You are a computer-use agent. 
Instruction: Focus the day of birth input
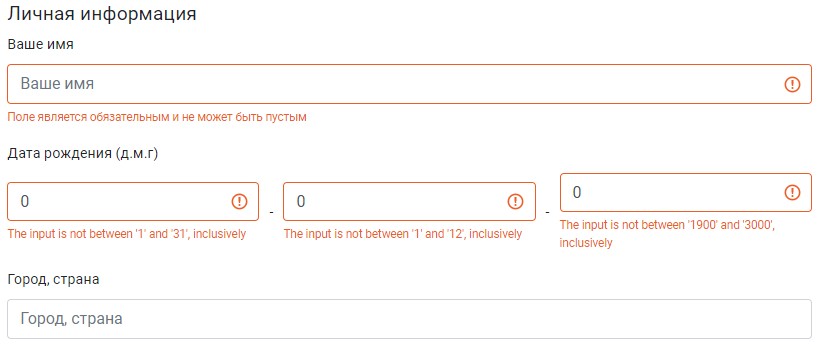(x=133, y=202)
